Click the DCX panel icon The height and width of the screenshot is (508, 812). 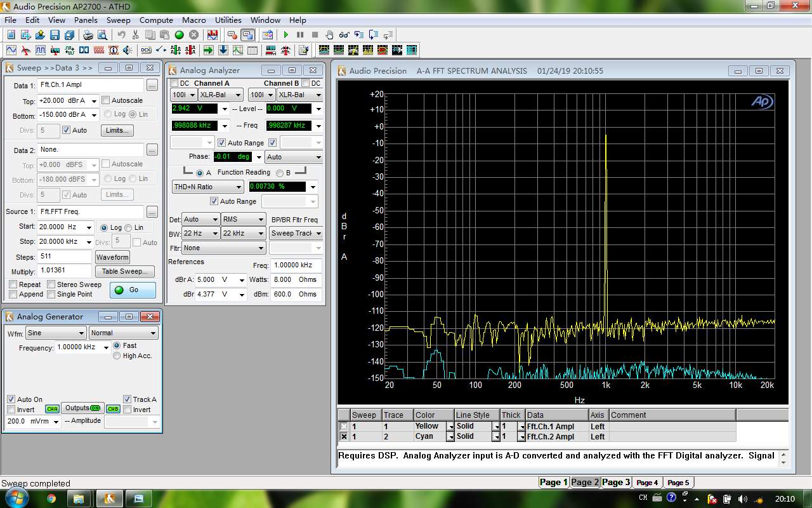(146, 50)
